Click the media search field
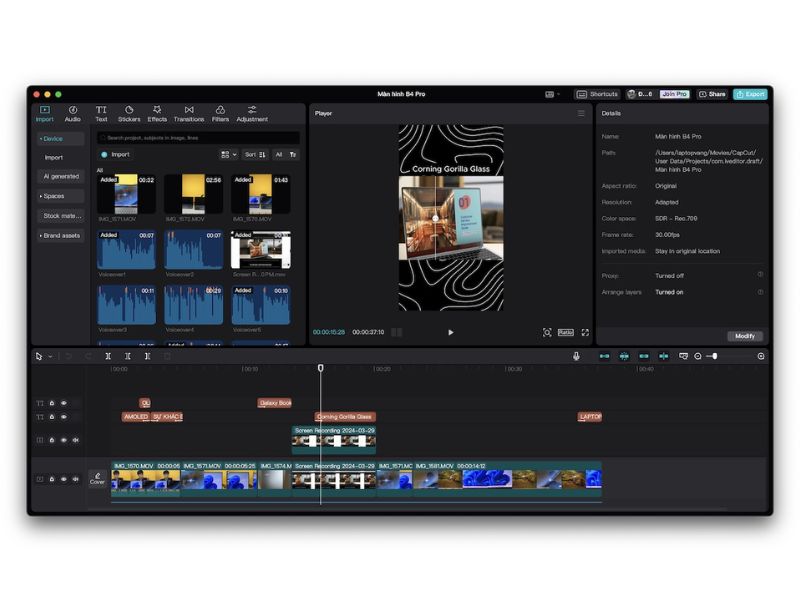This screenshot has width=800, height=600. 198,138
